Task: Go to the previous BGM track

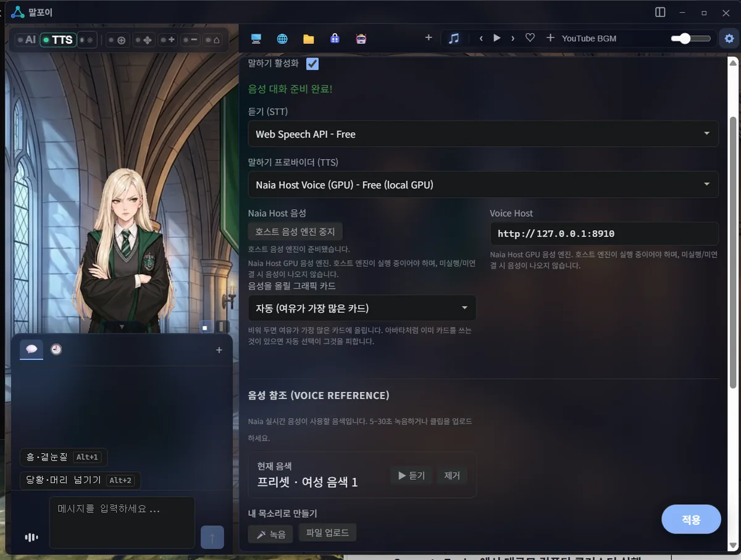Action: click(481, 38)
